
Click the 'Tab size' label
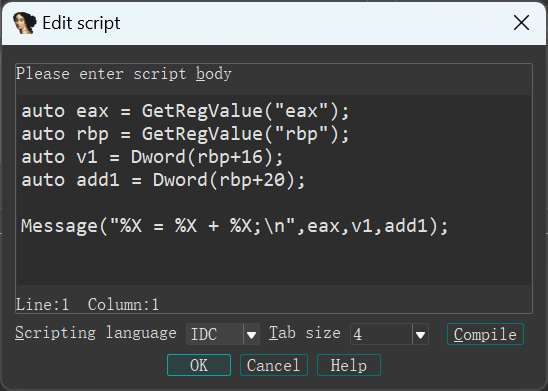(305, 333)
